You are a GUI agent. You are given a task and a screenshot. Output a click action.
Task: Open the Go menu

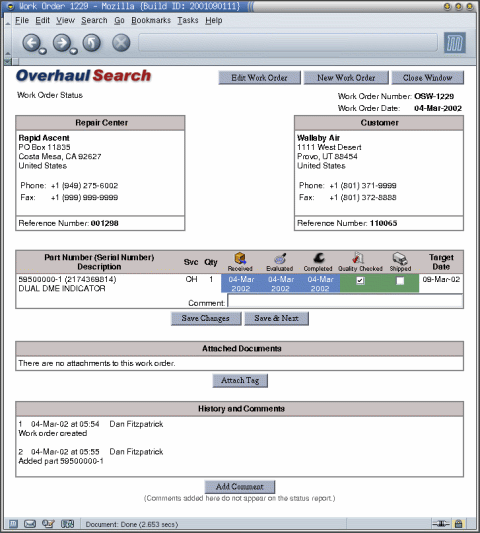(x=119, y=20)
